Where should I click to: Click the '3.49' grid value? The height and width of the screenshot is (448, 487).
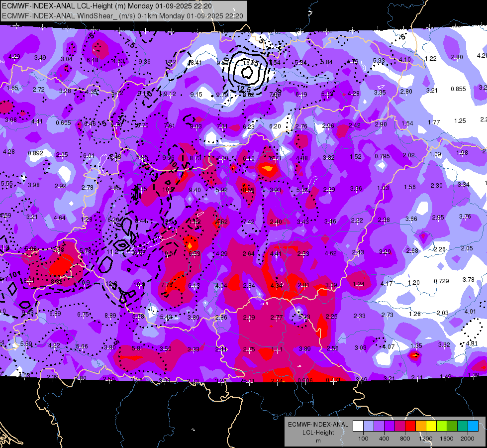40,58
